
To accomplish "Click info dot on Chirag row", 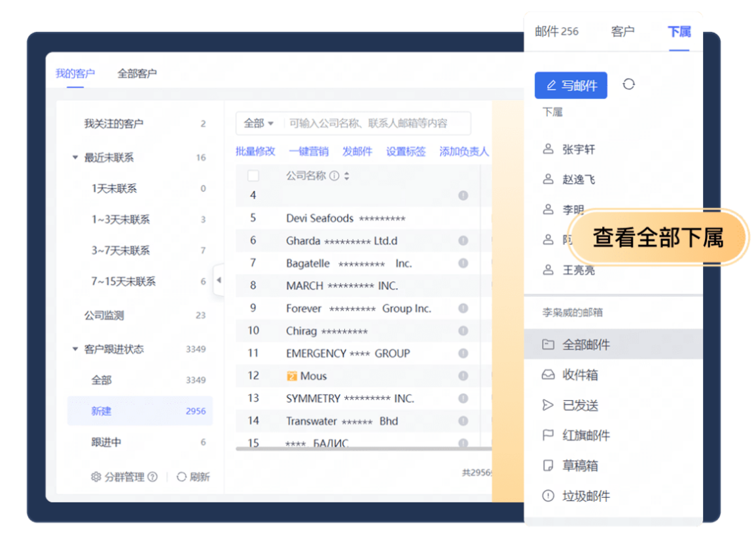I will [463, 331].
